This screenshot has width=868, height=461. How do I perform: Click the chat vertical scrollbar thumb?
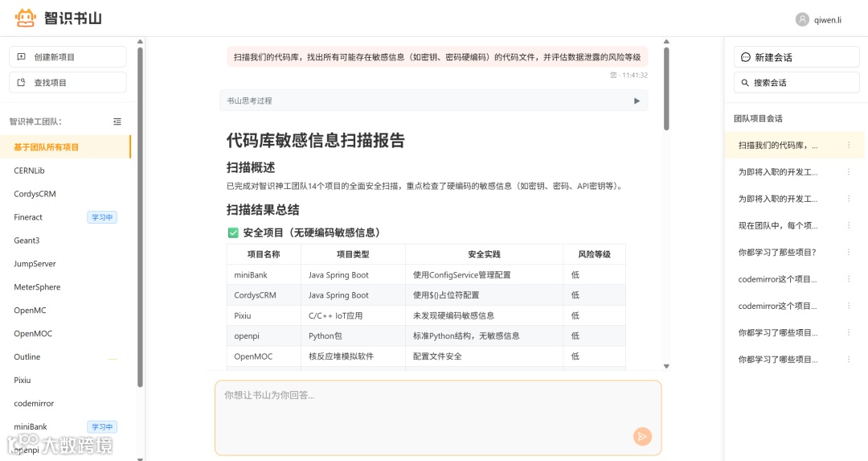pyautogui.click(x=666, y=88)
